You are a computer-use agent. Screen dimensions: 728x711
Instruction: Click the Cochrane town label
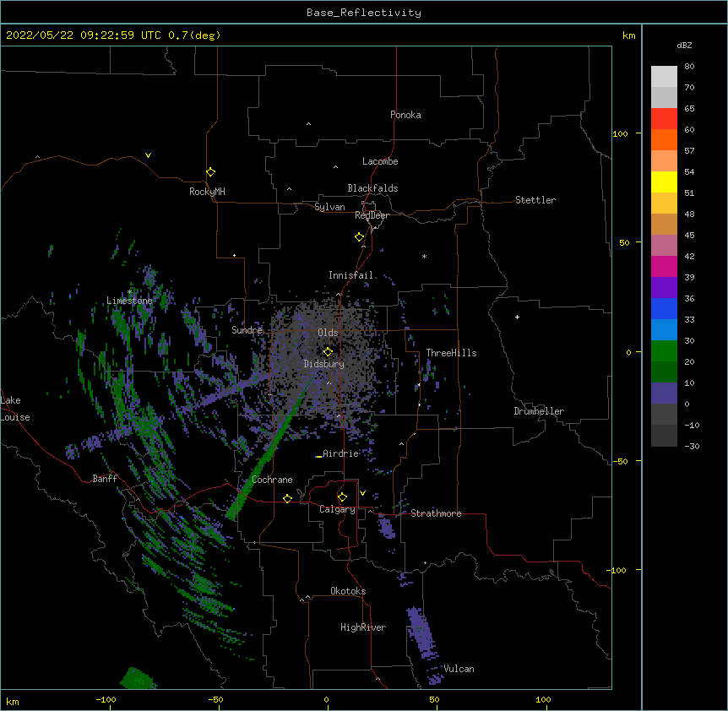pos(272,480)
